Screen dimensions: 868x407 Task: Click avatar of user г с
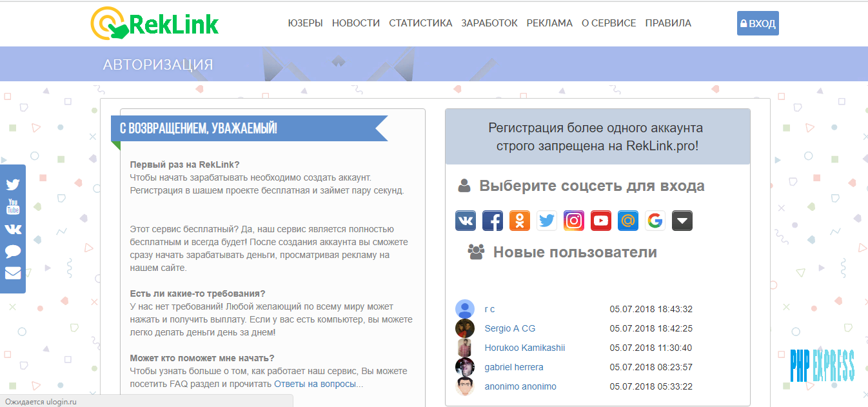(x=465, y=309)
